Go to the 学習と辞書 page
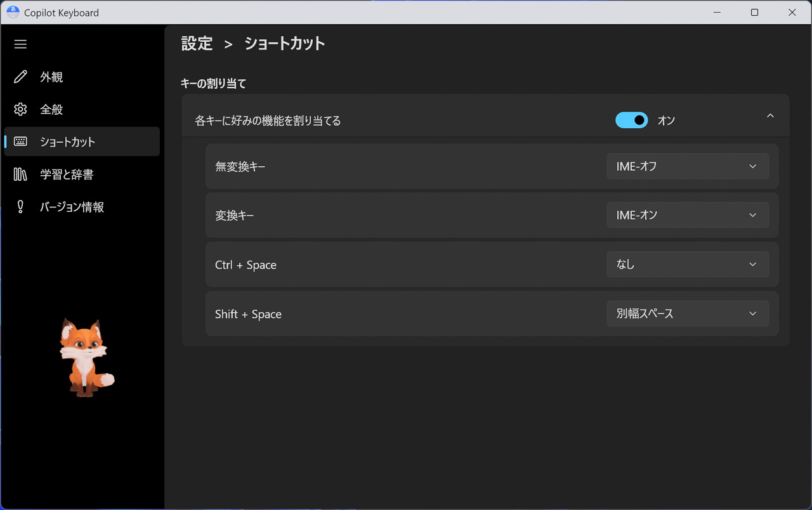 pos(67,174)
